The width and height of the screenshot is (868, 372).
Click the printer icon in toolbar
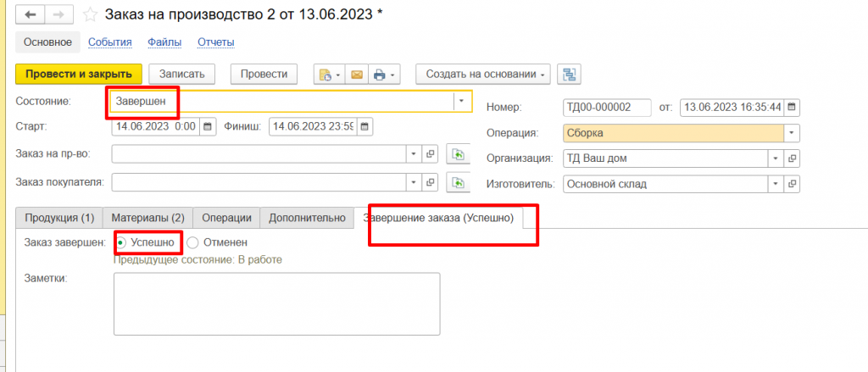pyautogui.click(x=379, y=75)
